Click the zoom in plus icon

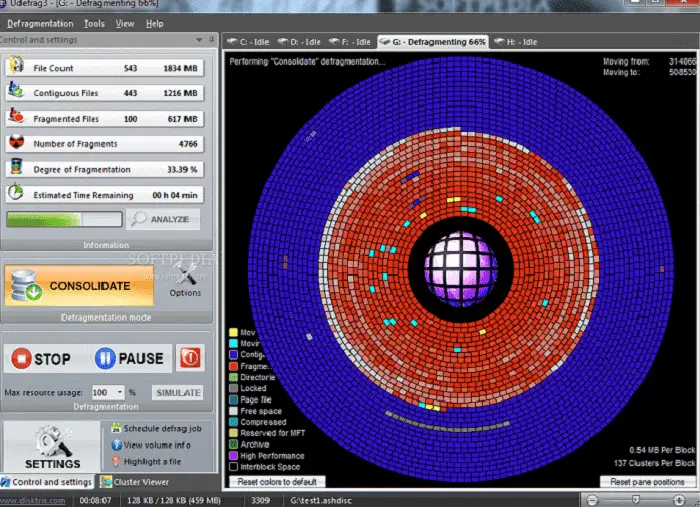[679, 500]
